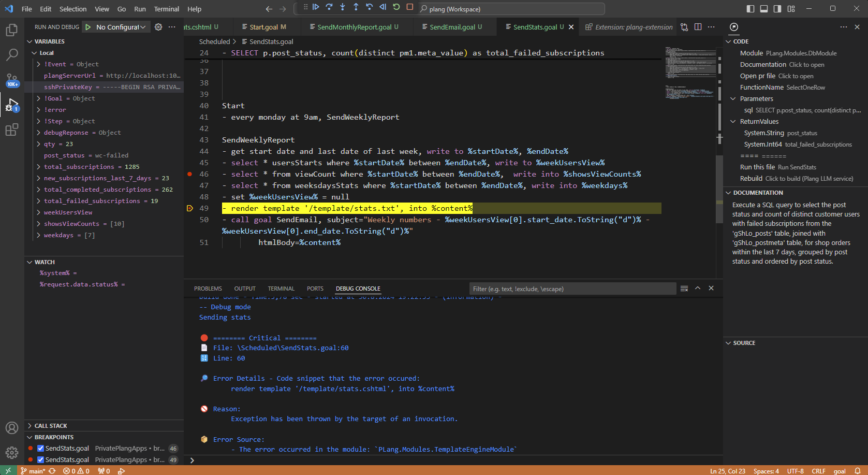Click the split editor right icon
Image resolution: width=868 pixels, height=475 pixels.
tap(698, 27)
